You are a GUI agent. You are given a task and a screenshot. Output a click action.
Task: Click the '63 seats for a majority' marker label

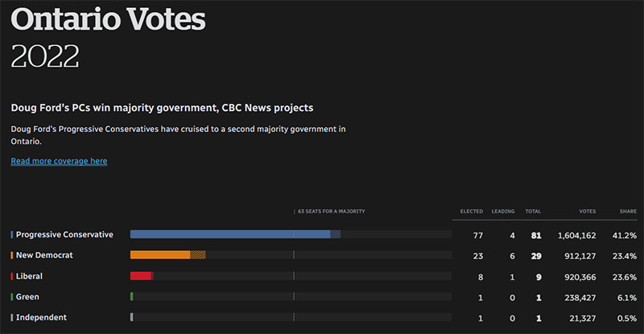331,211
